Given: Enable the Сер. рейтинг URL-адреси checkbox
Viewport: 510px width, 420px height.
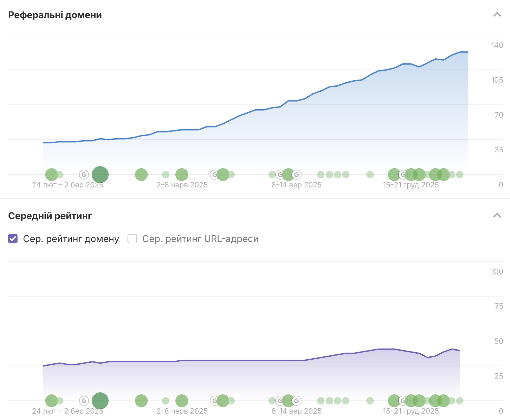Looking at the screenshot, I should [132, 239].
